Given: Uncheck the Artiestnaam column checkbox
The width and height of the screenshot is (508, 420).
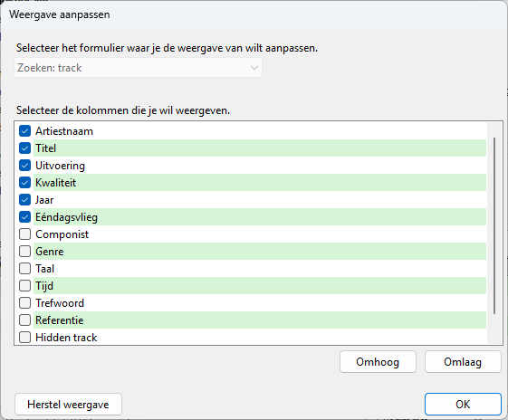Looking at the screenshot, I should [25, 131].
